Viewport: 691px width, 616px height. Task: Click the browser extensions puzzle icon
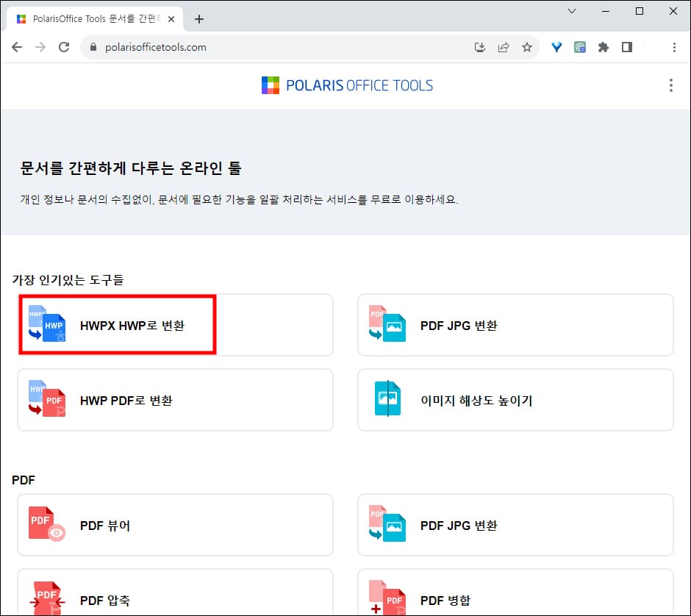point(604,46)
